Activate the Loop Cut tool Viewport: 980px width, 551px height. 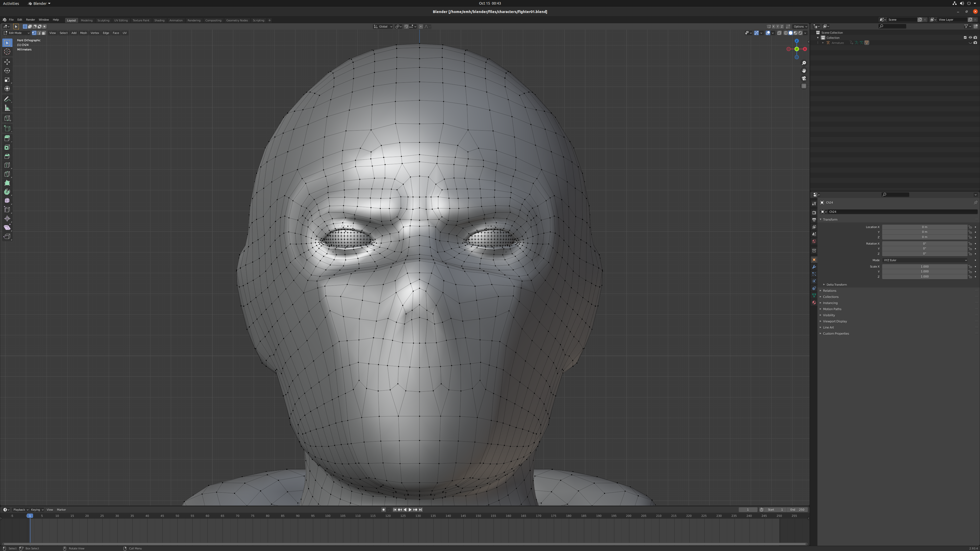tap(7, 165)
